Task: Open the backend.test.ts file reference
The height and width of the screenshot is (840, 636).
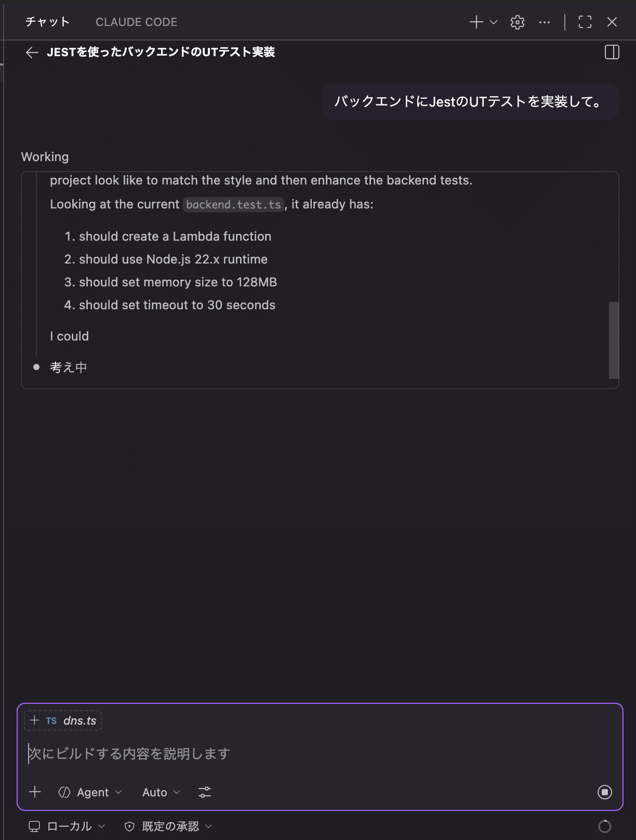Action: pos(233,204)
